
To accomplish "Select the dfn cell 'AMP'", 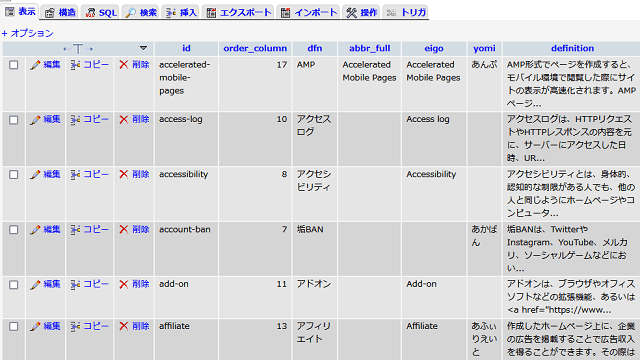I will point(306,64).
